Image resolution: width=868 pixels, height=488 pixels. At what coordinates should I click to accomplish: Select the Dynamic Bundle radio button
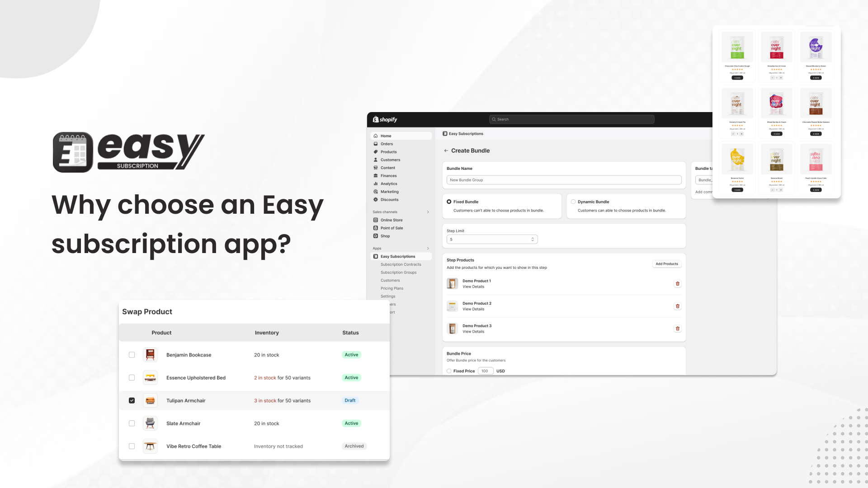pyautogui.click(x=573, y=202)
